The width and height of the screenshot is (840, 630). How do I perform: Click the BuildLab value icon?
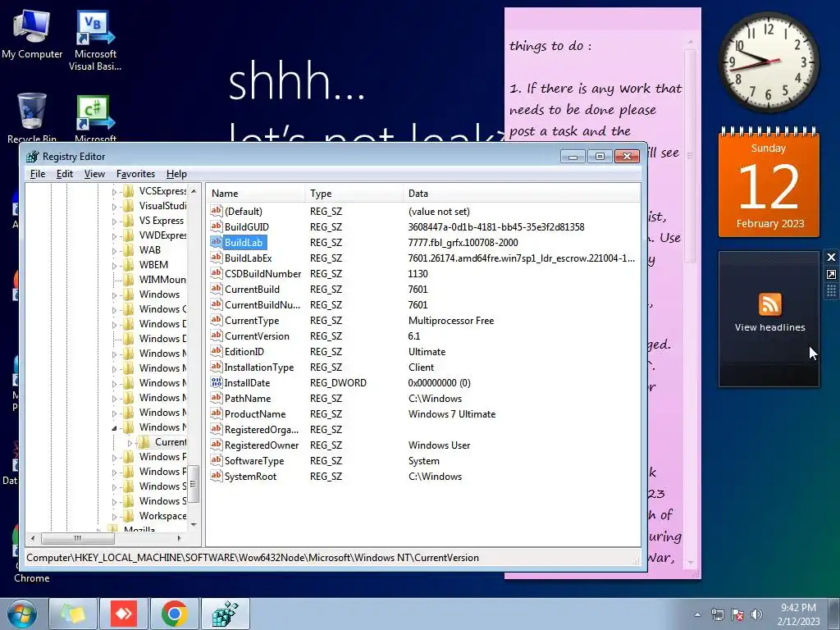[x=216, y=242]
